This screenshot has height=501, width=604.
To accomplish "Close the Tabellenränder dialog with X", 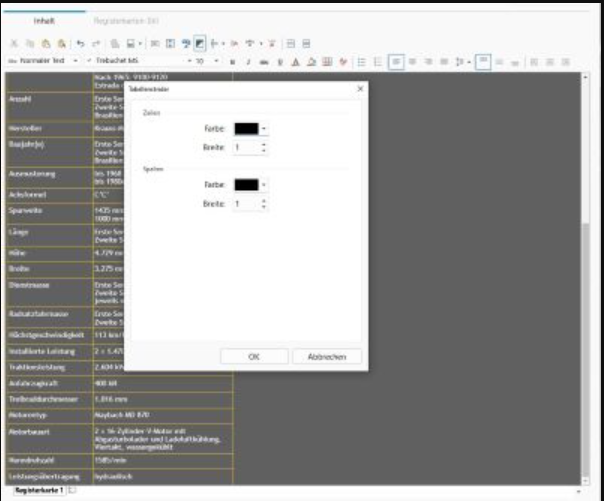I will point(360,89).
